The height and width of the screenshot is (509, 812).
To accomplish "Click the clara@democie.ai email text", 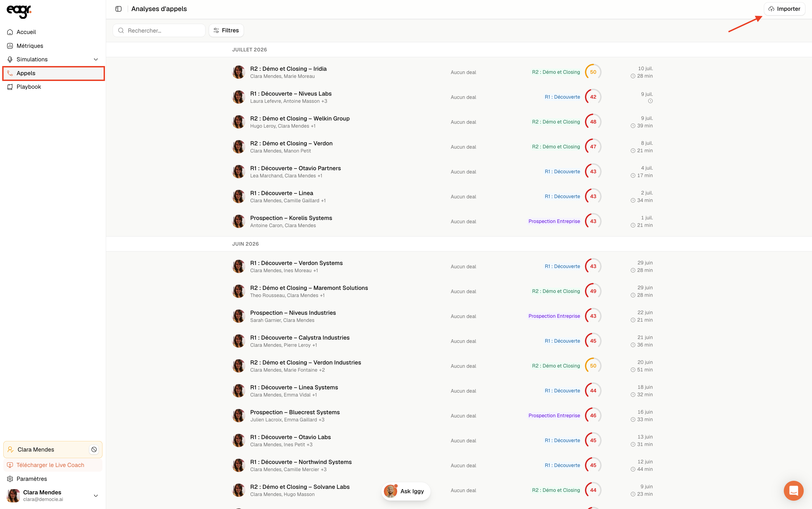I will tap(43, 499).
